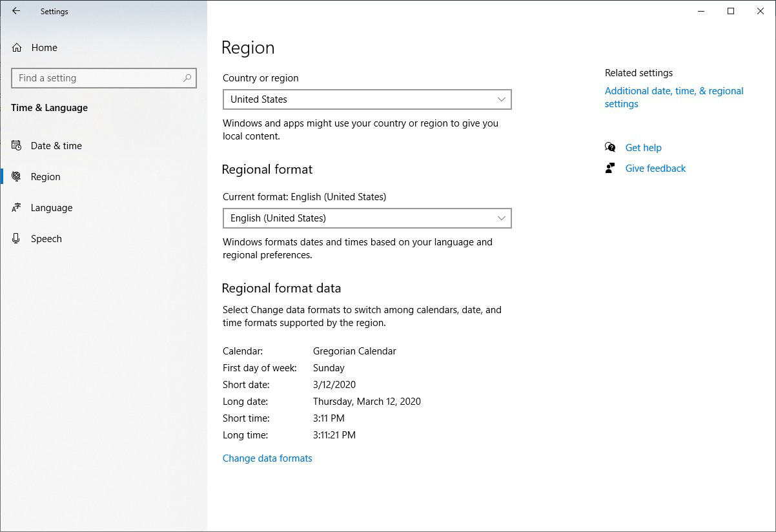Open Speech settings
The width and height of the screenshot is (776, 532).
click(104, 239)
